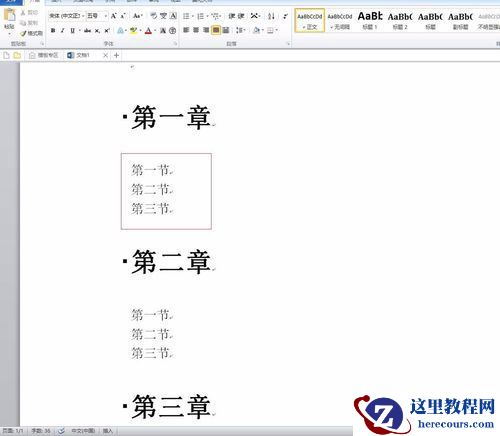This screenshot has width=500, height=436.
Task: Click the 第二章 heading text
Action: pos(171,262)
